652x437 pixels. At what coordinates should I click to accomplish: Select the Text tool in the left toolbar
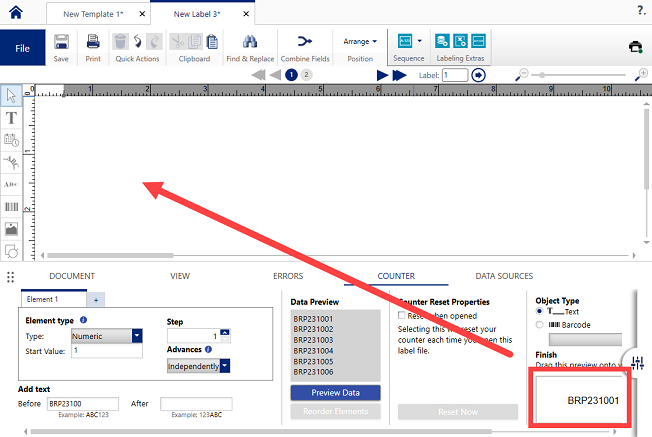click(x=12, y=117)
